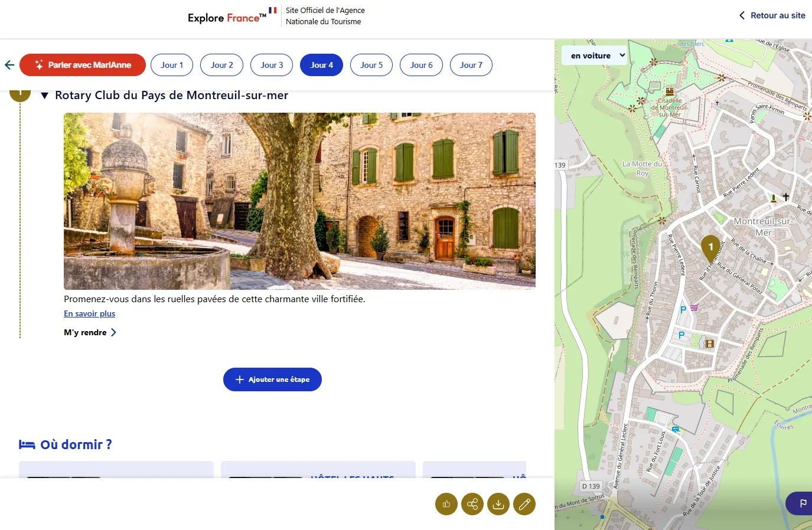812x530 pixels.
Task: Click Retour au site link
Action: (x=772, y=15)
